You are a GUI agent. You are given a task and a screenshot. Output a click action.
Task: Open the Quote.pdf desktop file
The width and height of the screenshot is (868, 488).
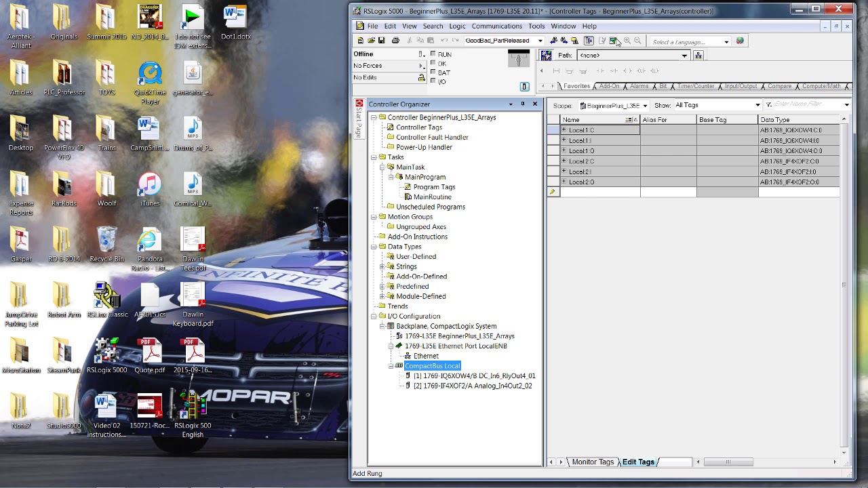[150, 356]
